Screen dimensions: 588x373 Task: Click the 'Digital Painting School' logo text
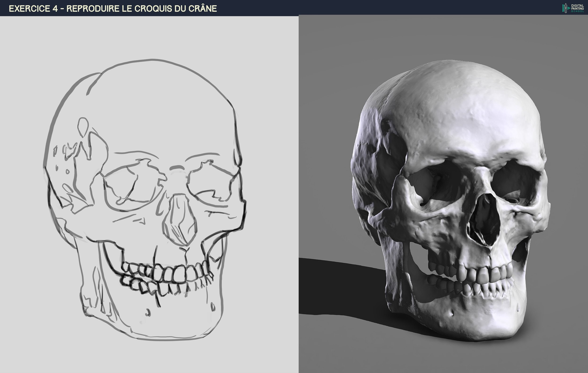pyautogui.click(x=577, y=8)
